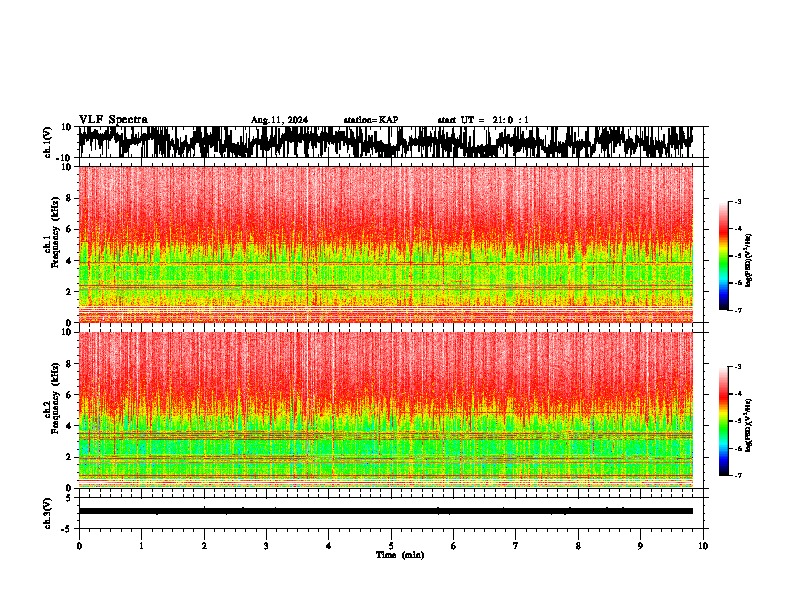Click the ch.1 color scale log(PSD) units label

tap(749, 260)
